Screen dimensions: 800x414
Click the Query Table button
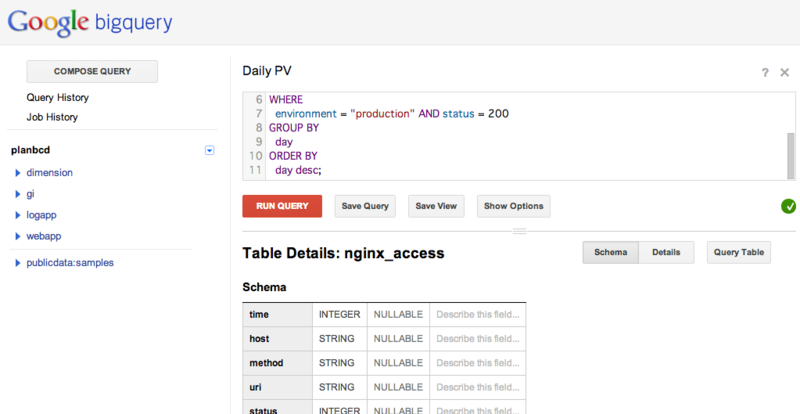pos(739,252)
